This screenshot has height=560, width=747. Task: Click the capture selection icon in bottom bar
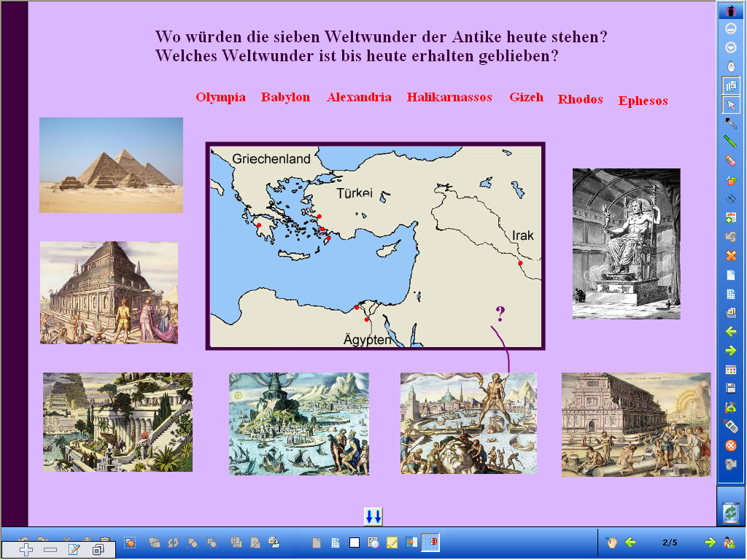point(130,542)
